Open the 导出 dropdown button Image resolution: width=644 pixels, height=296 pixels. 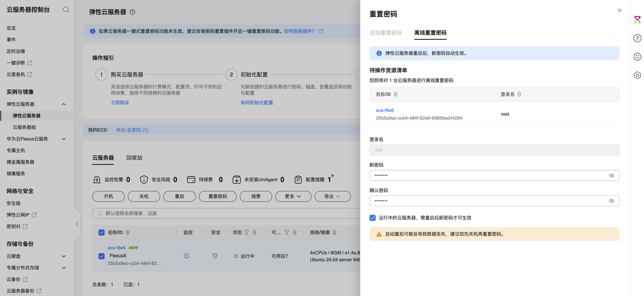tap(333, 196)
